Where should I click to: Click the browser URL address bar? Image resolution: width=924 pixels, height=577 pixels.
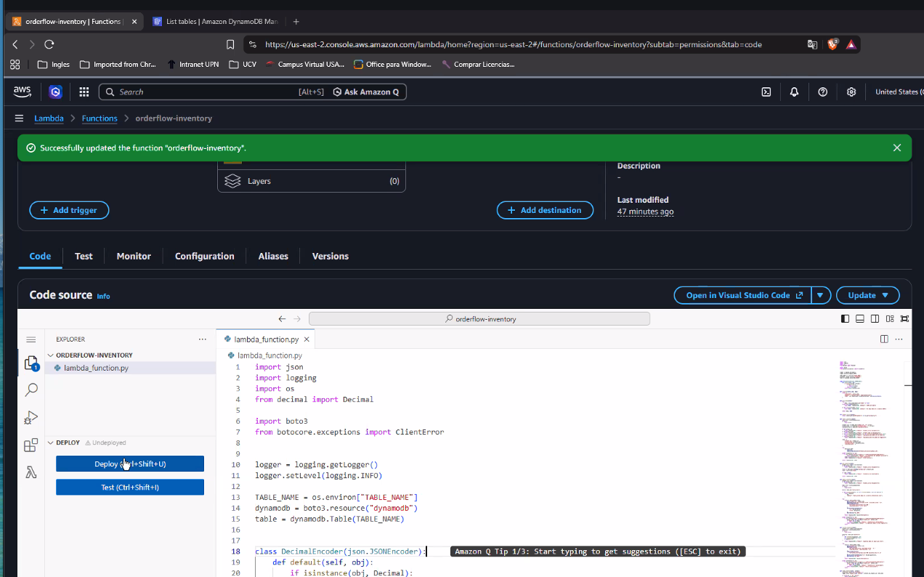(x=512, y=44)
